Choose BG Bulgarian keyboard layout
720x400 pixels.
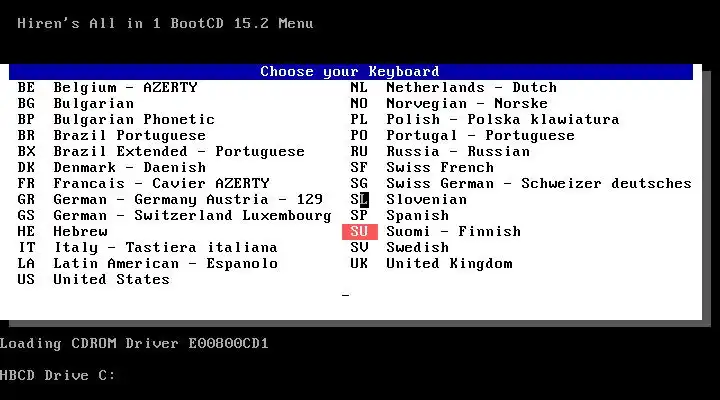pos(76,103)
